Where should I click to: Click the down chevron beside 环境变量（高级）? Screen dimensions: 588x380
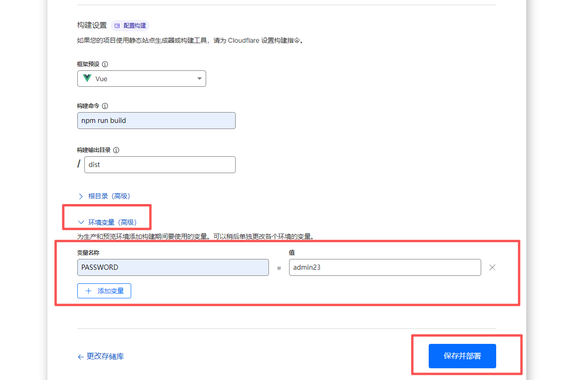tap(81, 222)
